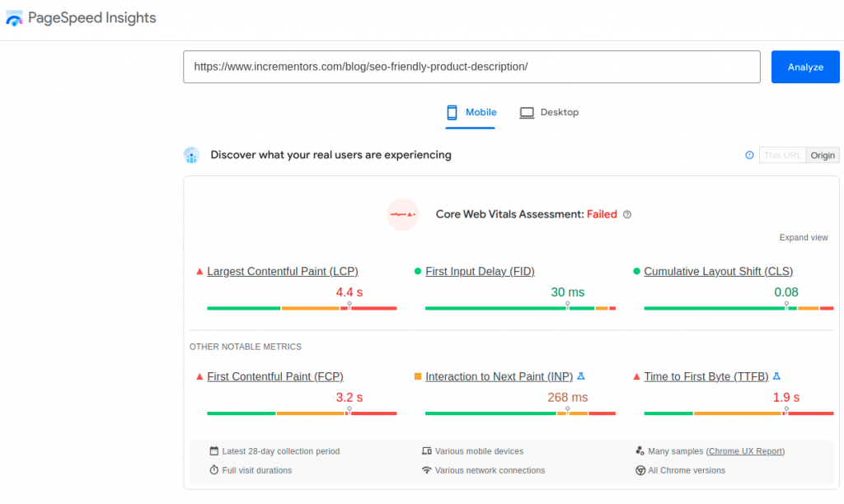844x504 pixels.
Task: Click the URL input field
Action: [x=471, y=67]
